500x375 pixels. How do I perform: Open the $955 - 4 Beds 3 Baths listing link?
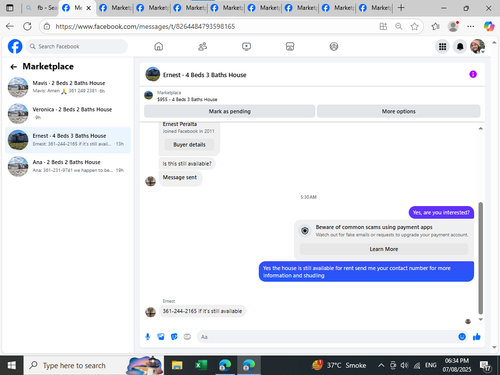tap(187, 99)
